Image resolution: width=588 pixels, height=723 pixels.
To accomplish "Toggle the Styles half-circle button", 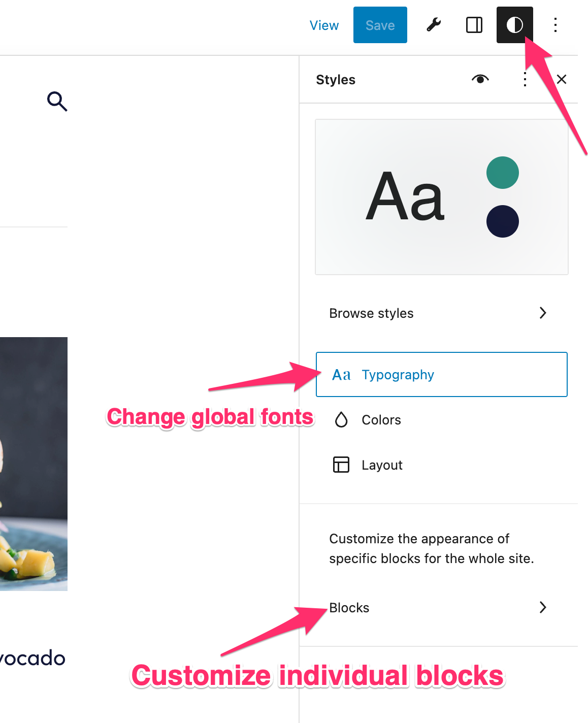I will pos(514,25).
